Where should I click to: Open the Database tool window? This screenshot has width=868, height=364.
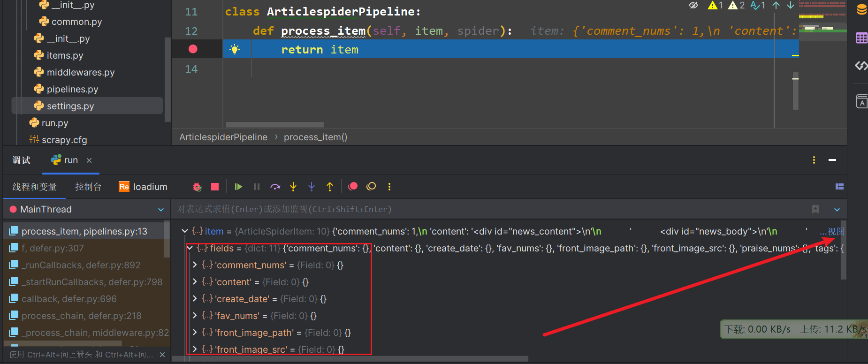click(861, 9)
